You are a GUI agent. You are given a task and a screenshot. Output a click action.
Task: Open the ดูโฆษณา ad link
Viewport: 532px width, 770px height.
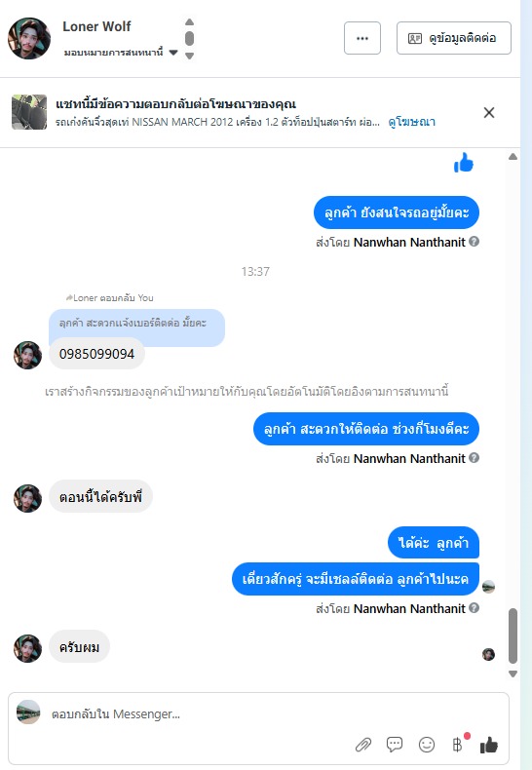pos(411,122)
